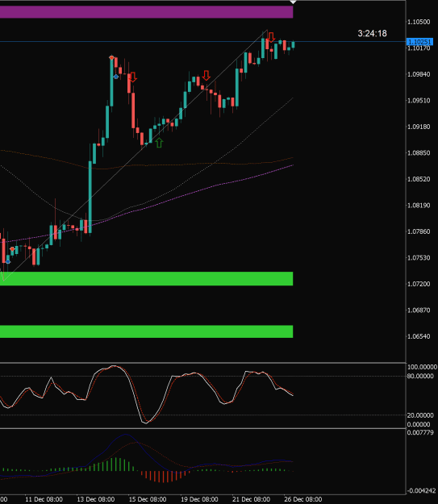
Task: Click the 1.10500 price axis label
Action: click(x=419, y=22)
